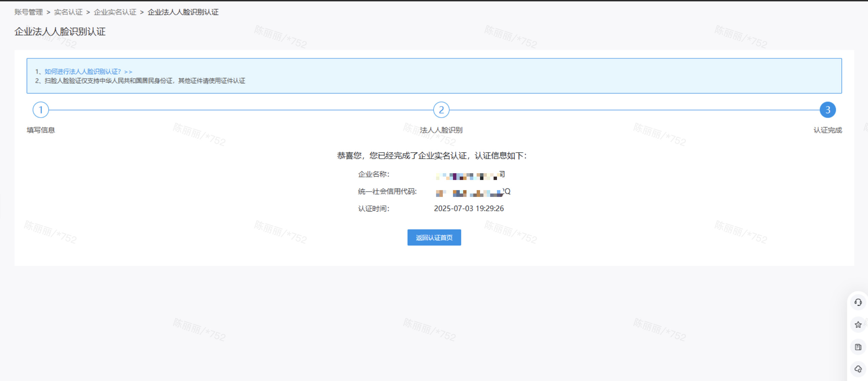Click page heading 企业法人人脸识别认证
Viewport: 868px width, 381px height.
(60, 32)
